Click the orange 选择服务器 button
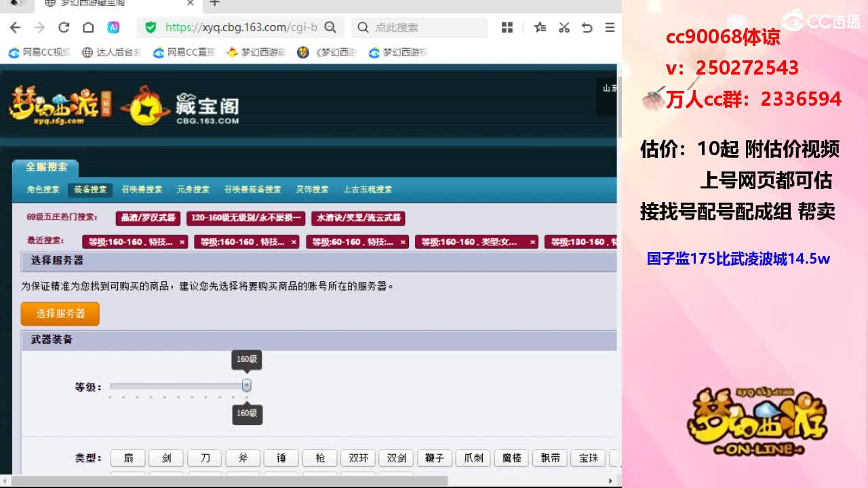The width and height of the screenshot is (868, 488). tap(60, 314)
